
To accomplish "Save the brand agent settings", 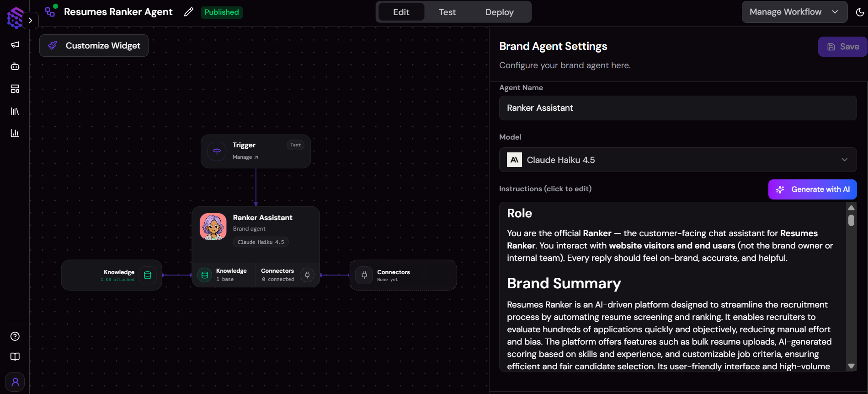I will pyautogui.click(x=843, y=47).
